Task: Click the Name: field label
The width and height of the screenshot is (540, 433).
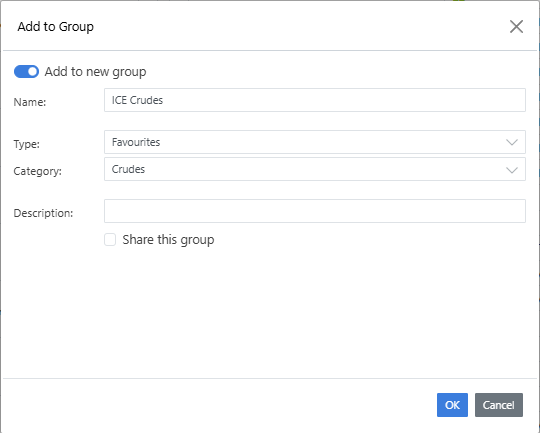Action: tap(30, 102)
